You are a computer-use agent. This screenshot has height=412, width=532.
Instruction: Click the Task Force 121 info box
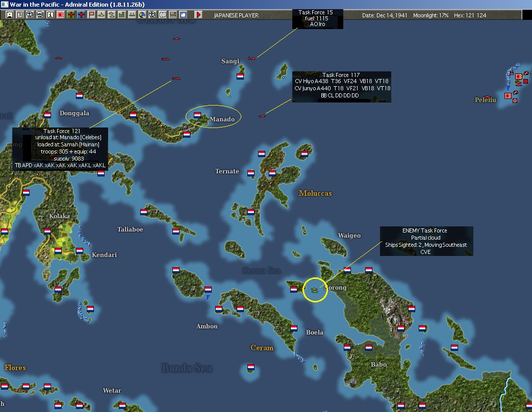(x=60, y=148)
